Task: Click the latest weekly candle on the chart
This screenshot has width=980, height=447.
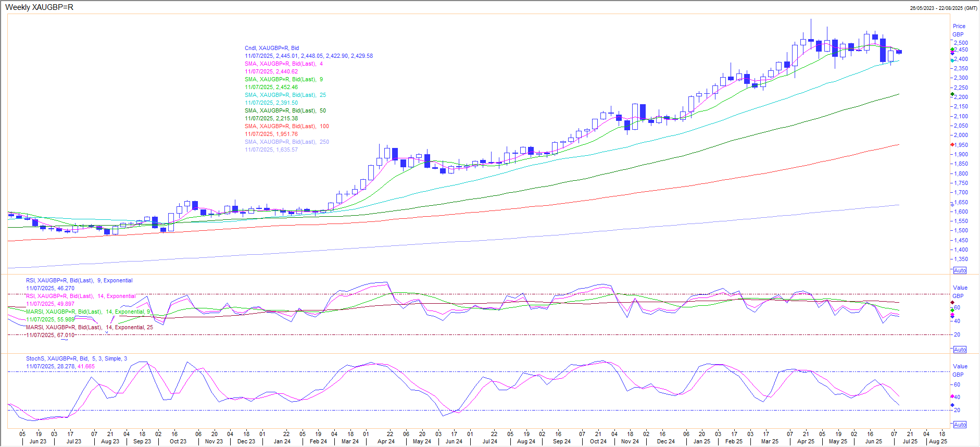Action: (899, 52)
